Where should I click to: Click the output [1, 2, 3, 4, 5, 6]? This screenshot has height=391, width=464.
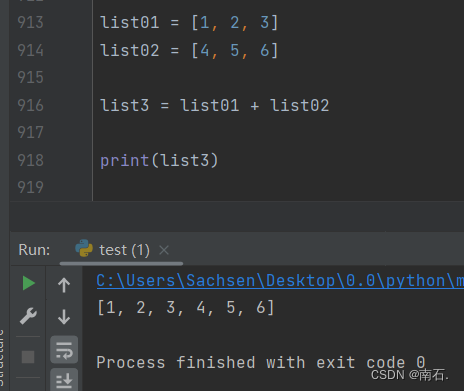pyautogui.click(x=186, y=307)
